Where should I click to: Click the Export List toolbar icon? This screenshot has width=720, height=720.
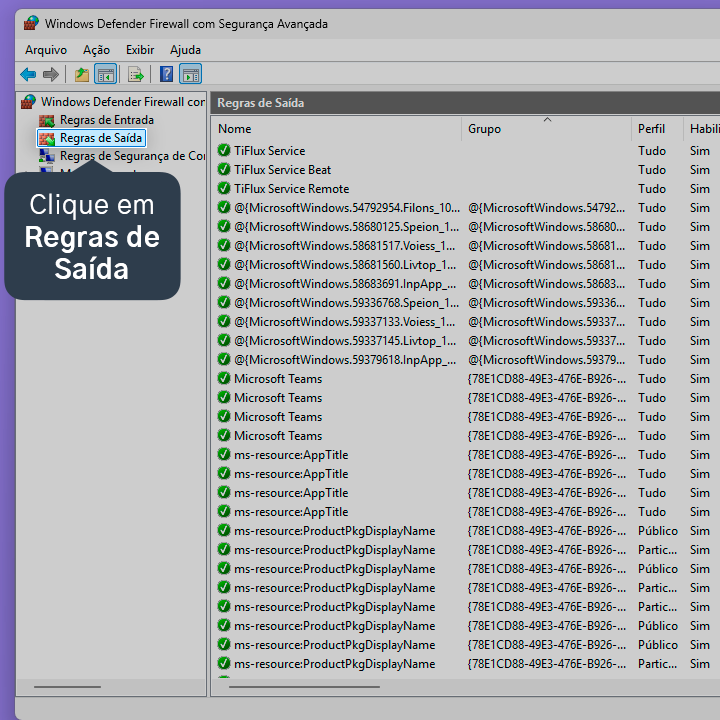tap(135, 74)
